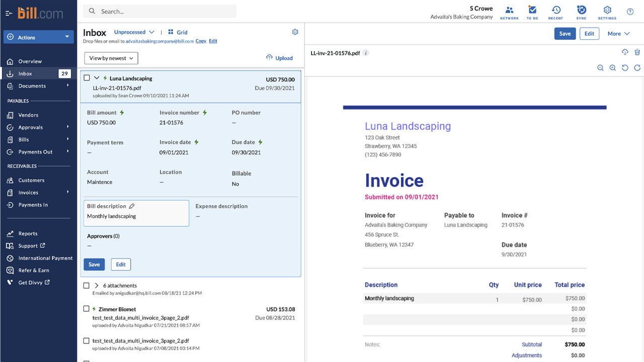The image size is (644, 362).
Task: Click the S Crowe account name
Action: point(481,8)
